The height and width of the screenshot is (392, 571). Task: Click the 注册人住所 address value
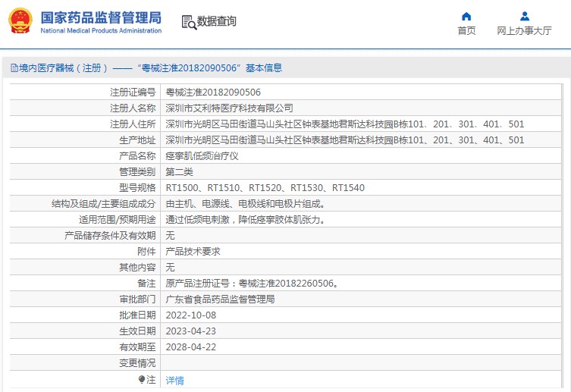[x=345, y=124]
